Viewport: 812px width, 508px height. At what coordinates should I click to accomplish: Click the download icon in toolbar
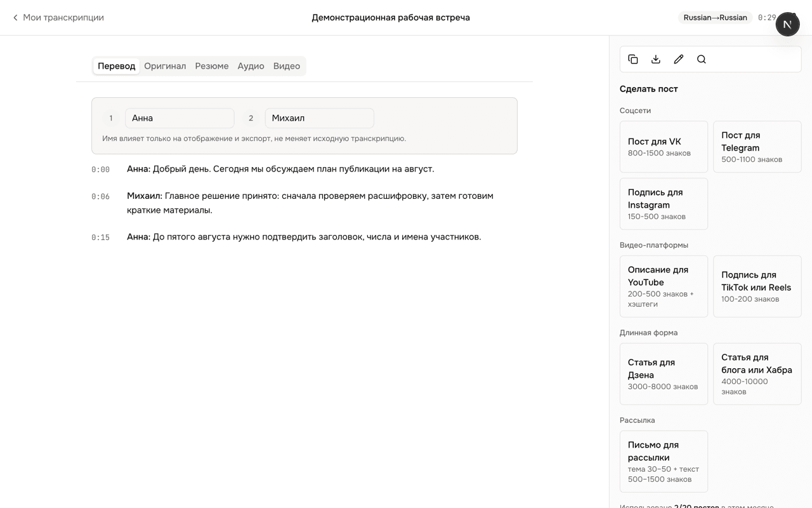(656, 59)
